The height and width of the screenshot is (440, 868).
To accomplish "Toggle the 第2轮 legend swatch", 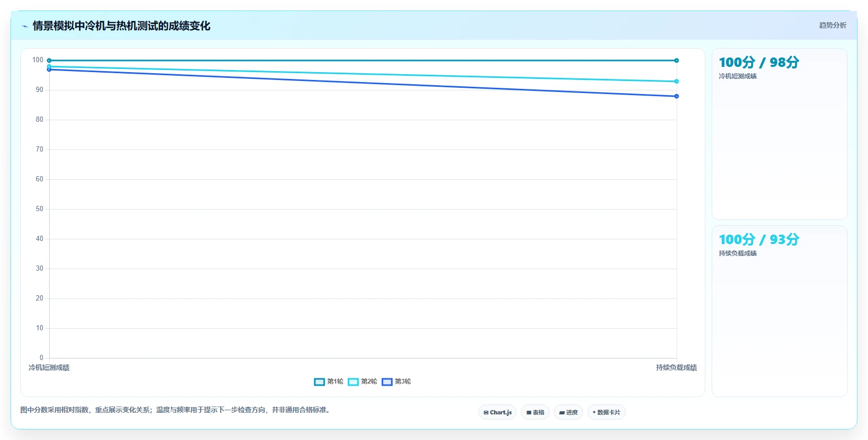I will [353, 382].
